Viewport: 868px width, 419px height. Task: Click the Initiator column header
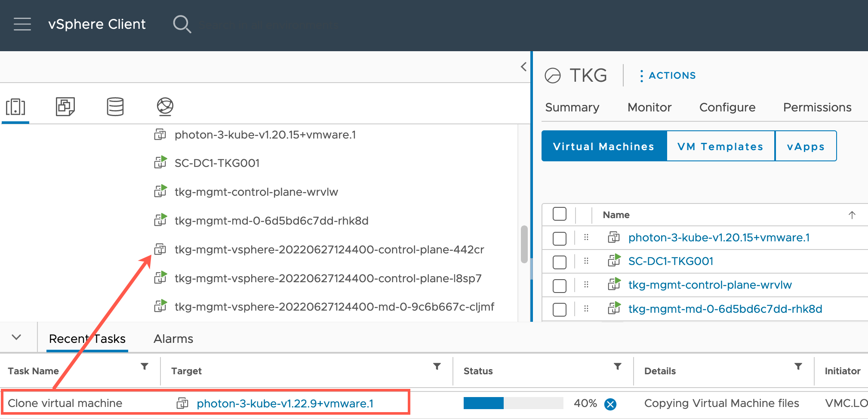pos(842,371)
